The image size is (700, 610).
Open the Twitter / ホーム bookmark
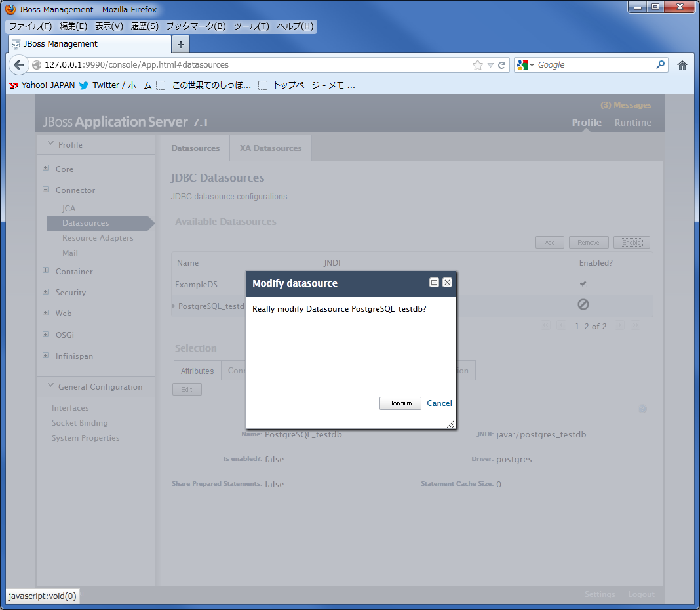(115, 85)
